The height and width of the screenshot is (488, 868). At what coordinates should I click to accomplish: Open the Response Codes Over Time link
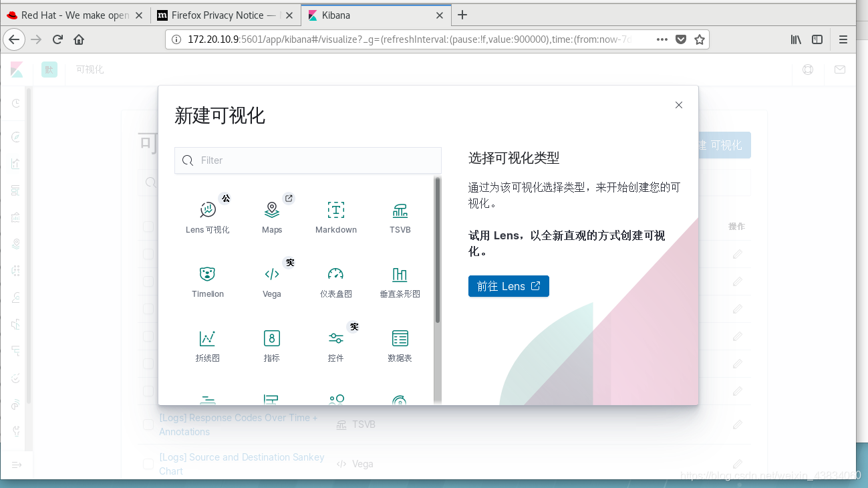click(239, 424)
